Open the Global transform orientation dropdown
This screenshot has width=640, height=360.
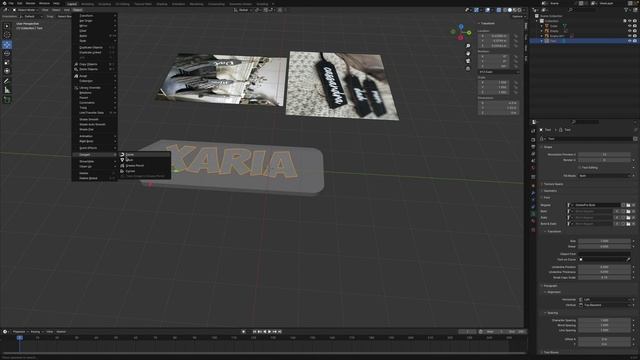click(244, 10)
